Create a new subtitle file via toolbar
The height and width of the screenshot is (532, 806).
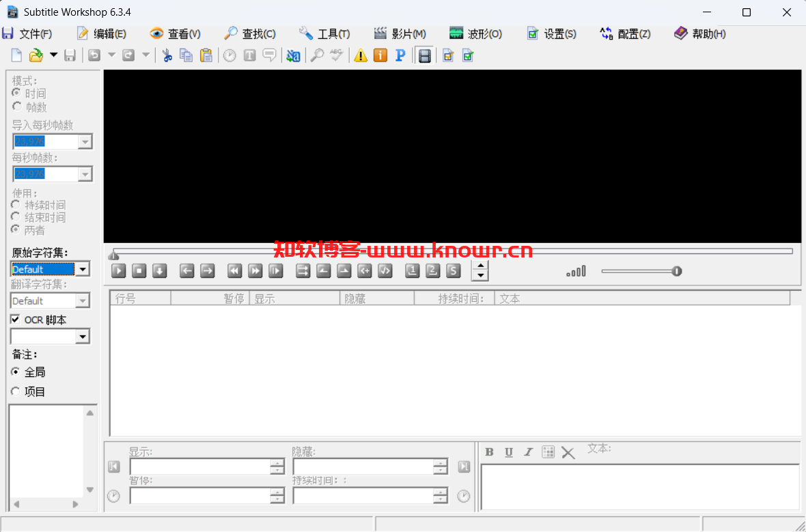tap(16, 55)
